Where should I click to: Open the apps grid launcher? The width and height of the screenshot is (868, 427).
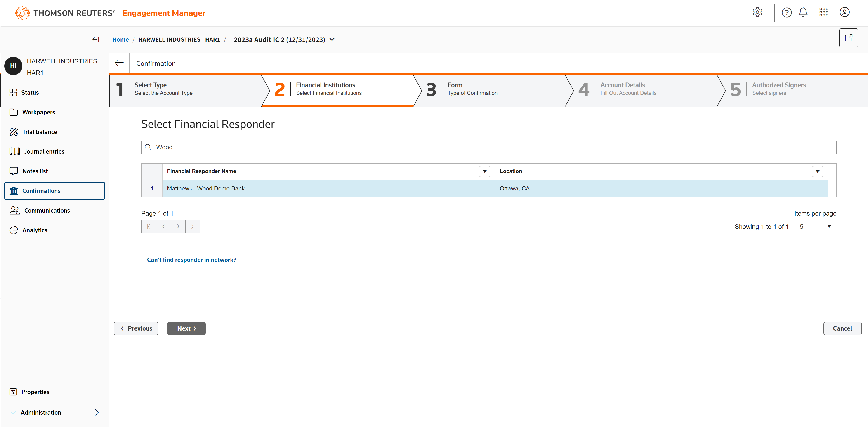[x=823, y=12]
